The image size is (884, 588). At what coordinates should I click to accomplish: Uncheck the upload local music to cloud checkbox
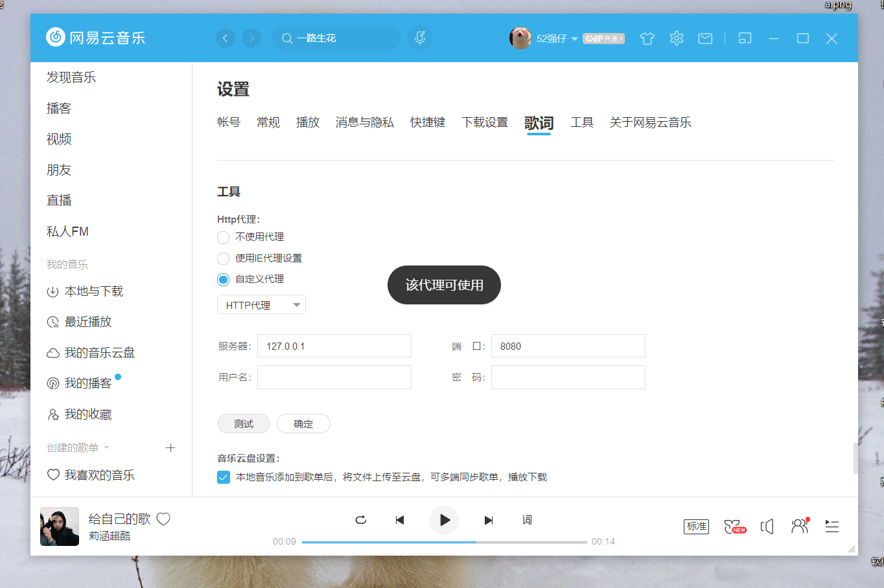224,477
